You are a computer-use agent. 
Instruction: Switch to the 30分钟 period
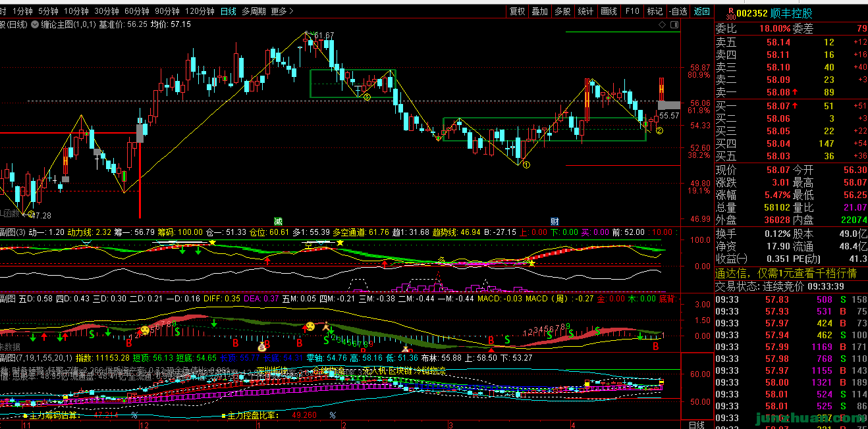(x=107, y=11)
